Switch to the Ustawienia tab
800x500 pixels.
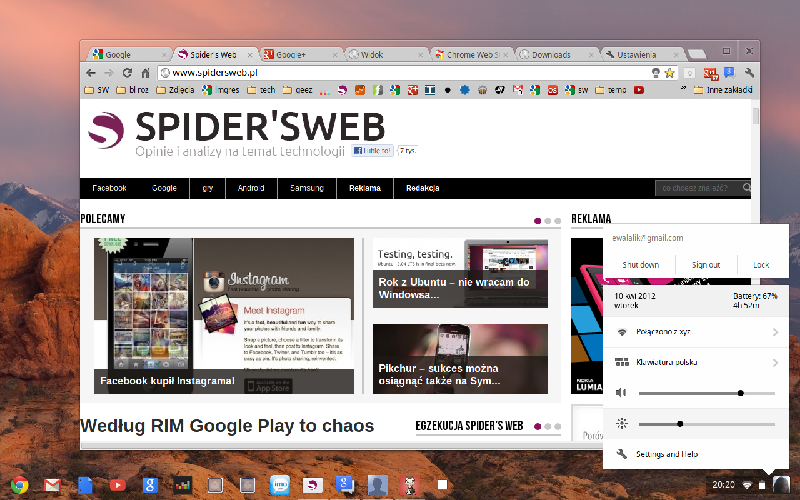(642, 54)
